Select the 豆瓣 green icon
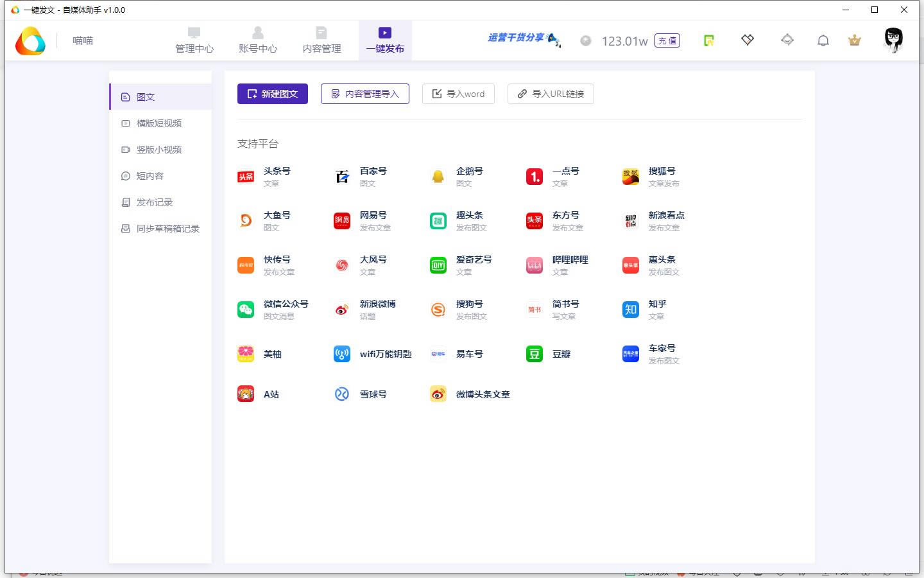 coord(535,354)
